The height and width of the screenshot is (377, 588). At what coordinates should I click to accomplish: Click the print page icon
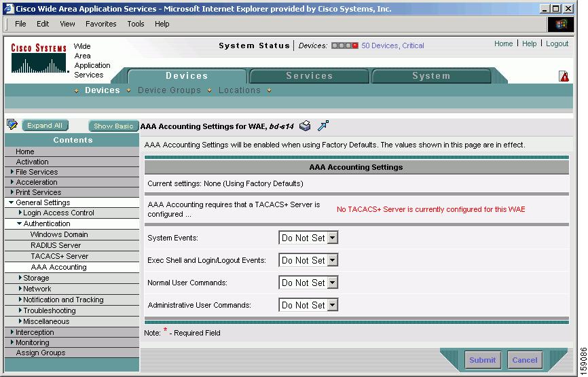305,126
